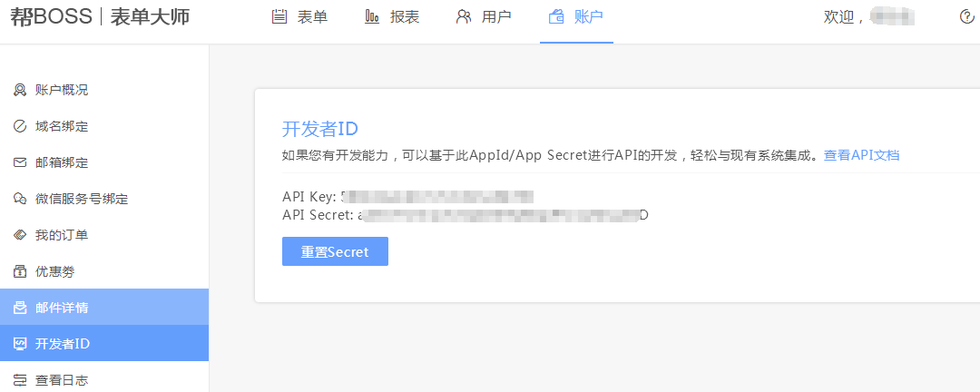Click the WeChat service binding icon
This screenshot has height=392, width=980.
[x=20, y=199]
